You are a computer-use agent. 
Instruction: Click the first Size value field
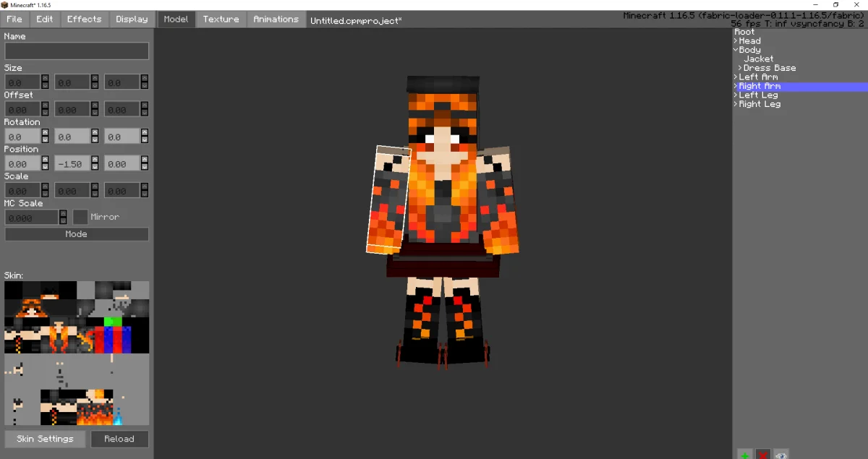(x=22, y=82)
